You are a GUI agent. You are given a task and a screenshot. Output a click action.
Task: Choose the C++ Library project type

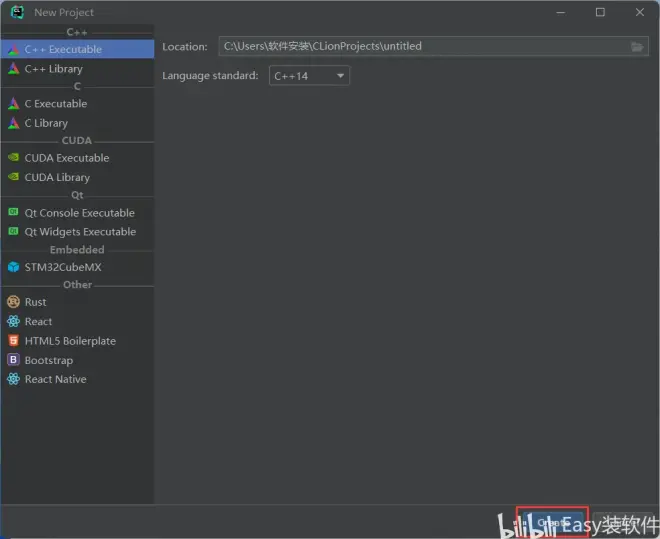[77, 69]
